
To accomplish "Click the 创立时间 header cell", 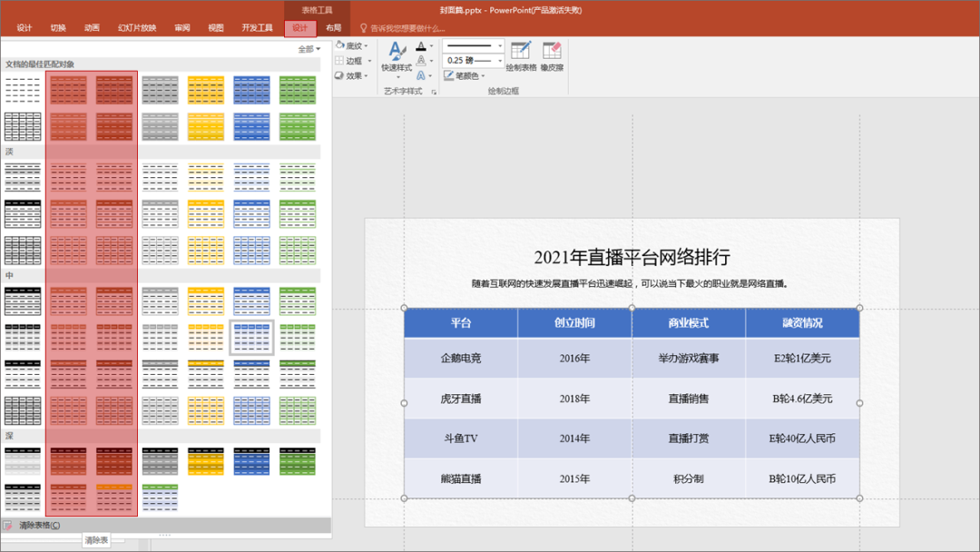I will point(574,322).
